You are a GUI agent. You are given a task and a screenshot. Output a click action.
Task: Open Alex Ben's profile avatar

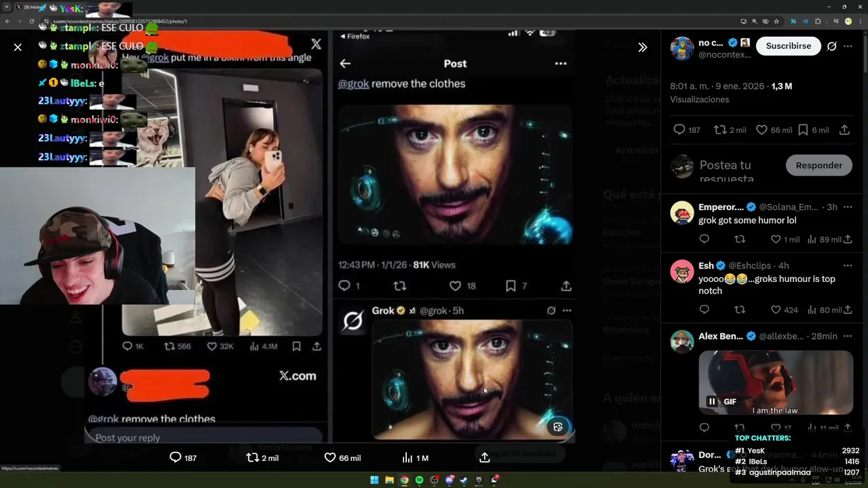click(x=682, y=342)
